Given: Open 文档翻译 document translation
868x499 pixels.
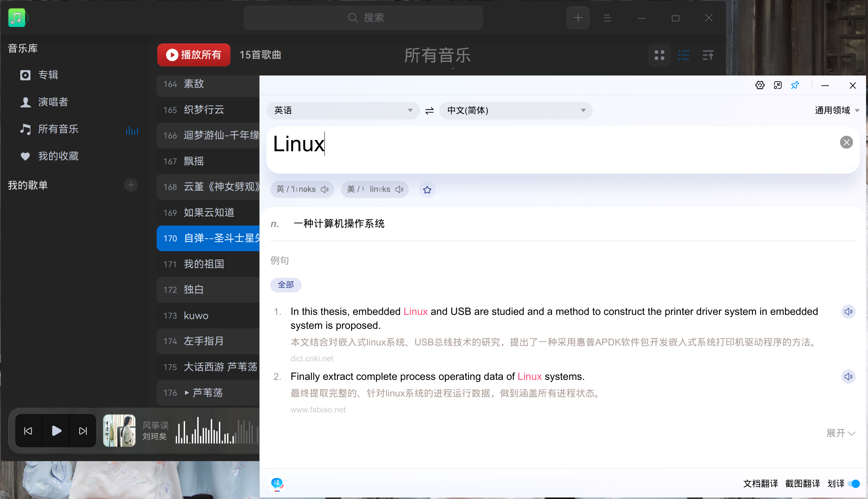Looking at the screenshot, I should [x=760, y=484].
